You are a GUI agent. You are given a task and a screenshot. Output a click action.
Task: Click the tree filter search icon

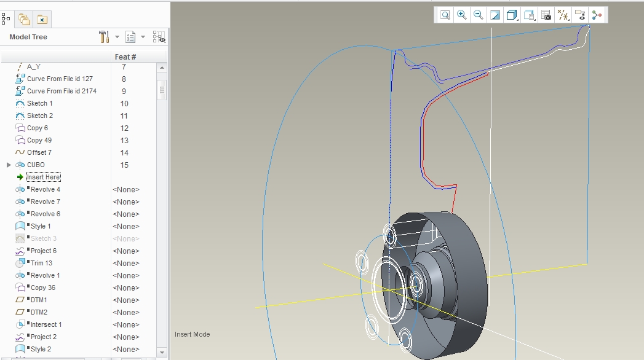(x=159, y=37)
